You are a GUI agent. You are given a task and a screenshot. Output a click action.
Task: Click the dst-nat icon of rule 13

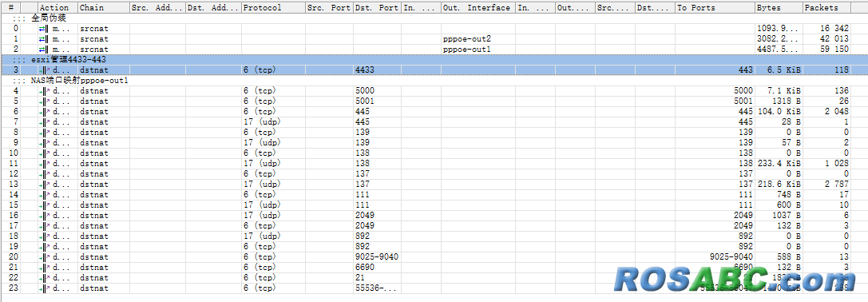point(44,184)
